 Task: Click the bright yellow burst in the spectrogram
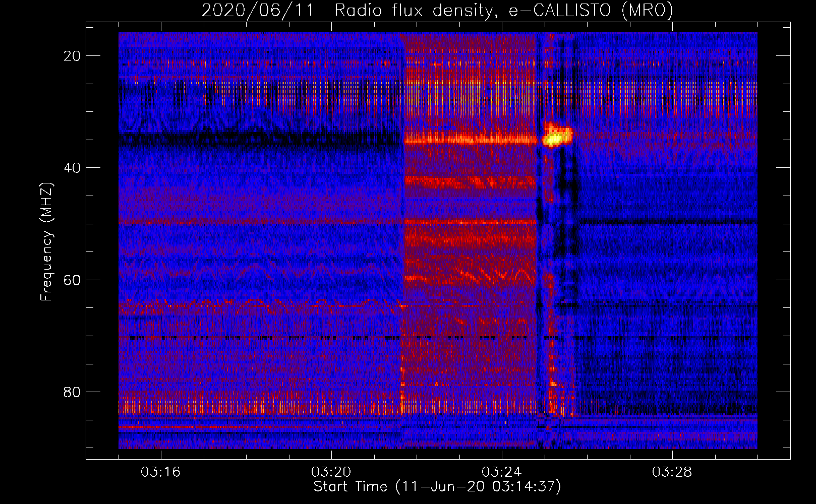(557, 136)
